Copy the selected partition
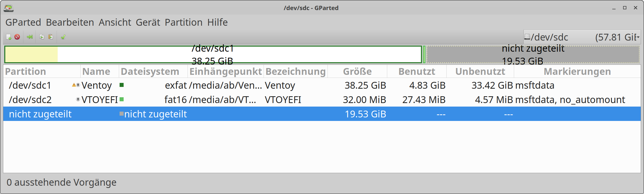 click(x=42, y=37)
